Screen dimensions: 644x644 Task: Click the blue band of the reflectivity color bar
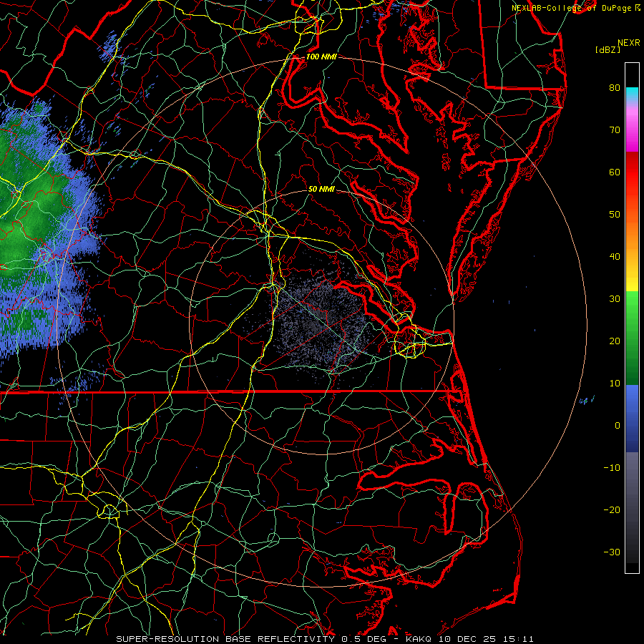coord(632,417)
